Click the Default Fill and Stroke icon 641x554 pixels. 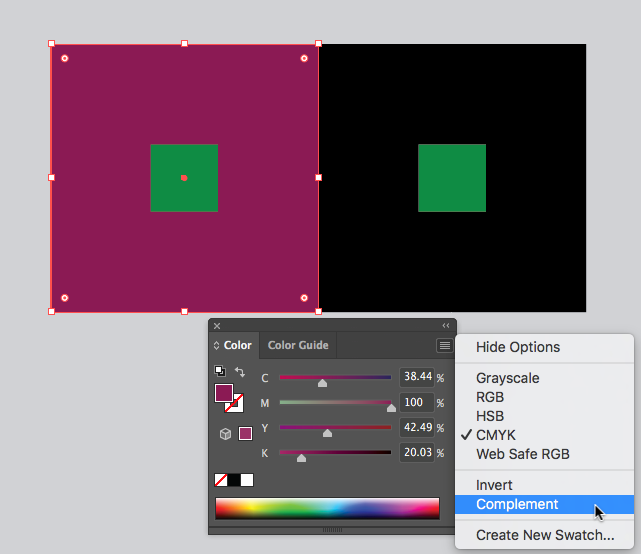tap(220, 371)
